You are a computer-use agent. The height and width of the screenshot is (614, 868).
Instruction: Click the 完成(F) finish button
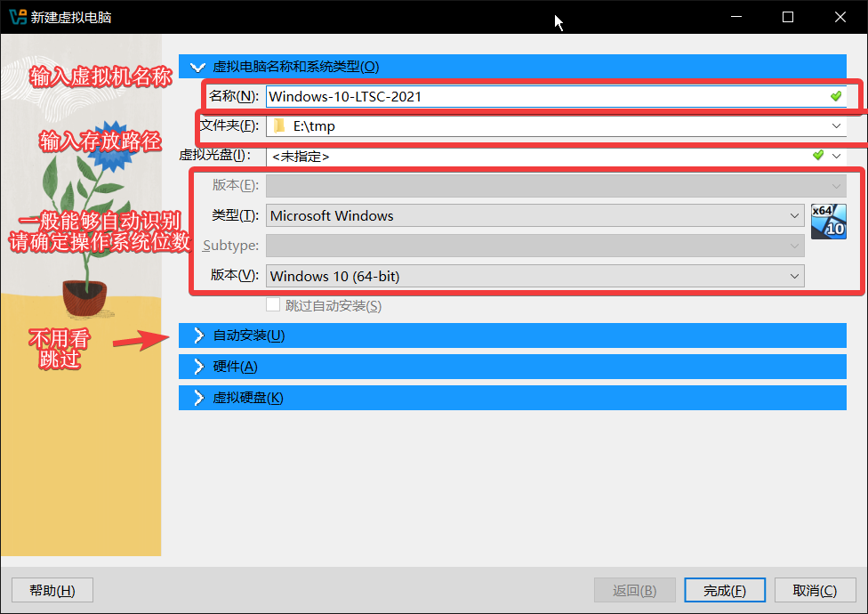pos(723,590)
